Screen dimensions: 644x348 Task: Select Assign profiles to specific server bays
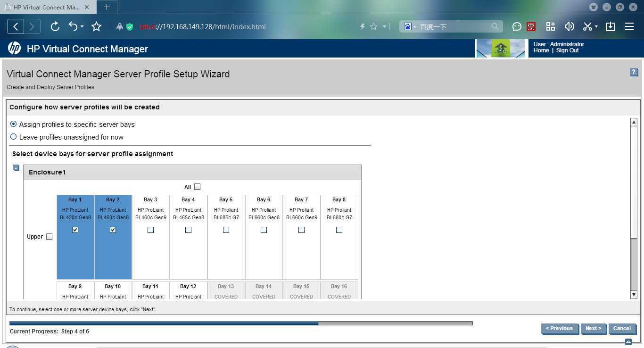point(13,124)
